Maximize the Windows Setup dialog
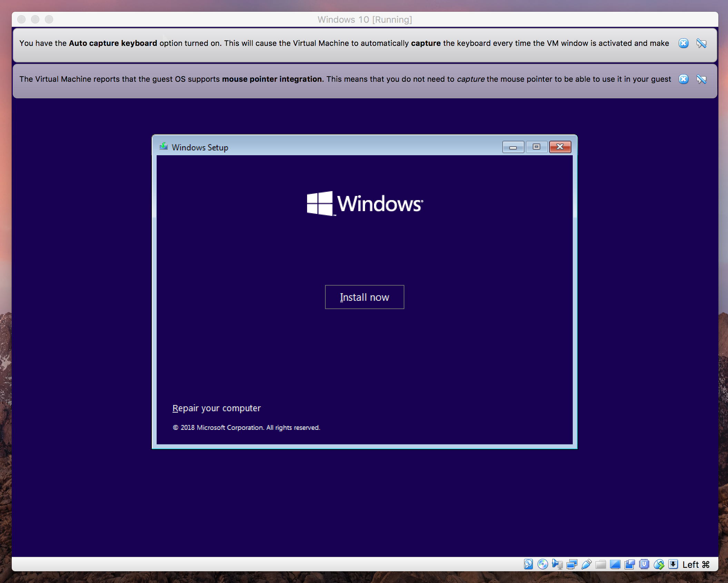The image size is (728, 583). click(537, 147)
